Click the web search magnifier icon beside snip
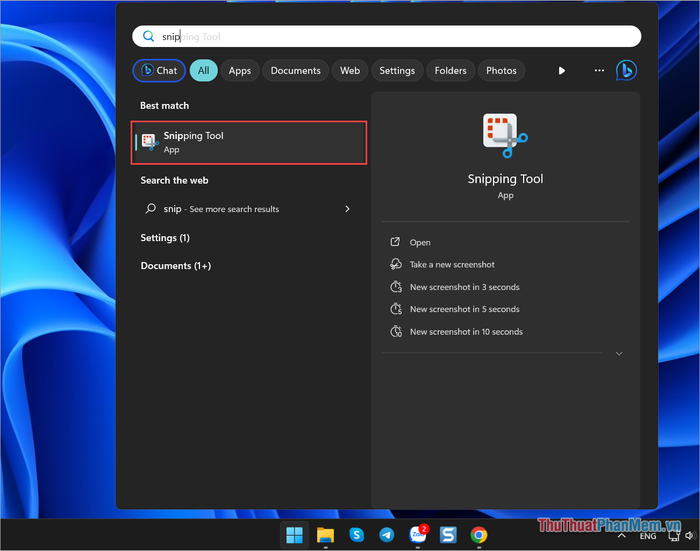This screenshot has width=700, height=551. [150, 209]
